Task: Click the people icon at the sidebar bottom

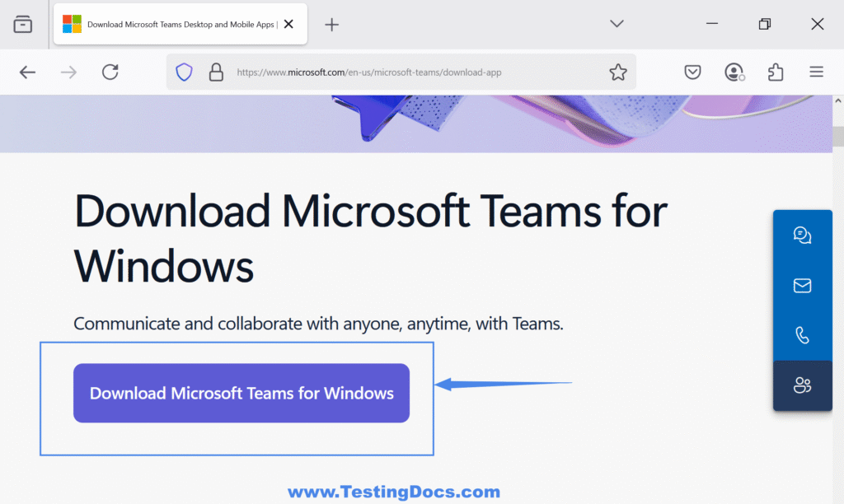Action: coord(802,385)
